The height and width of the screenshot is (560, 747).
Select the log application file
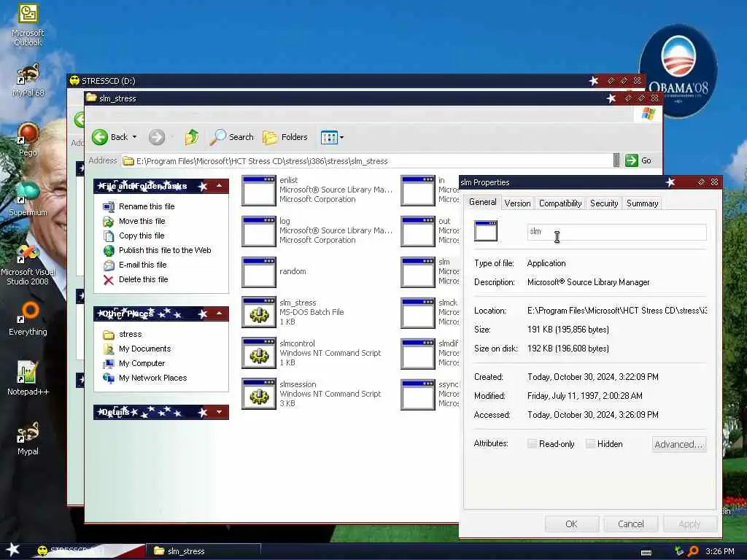317,231
